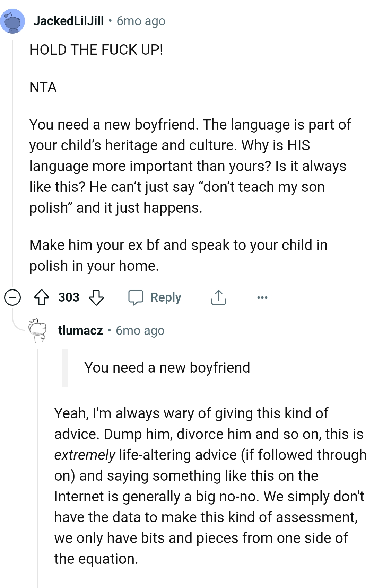Image resolution: width=374 pixels, height=588 pixels.
Task: Click the quoted 'You need a new boyfriend' text
Action: pyautogui.click(x=167, y=367)
